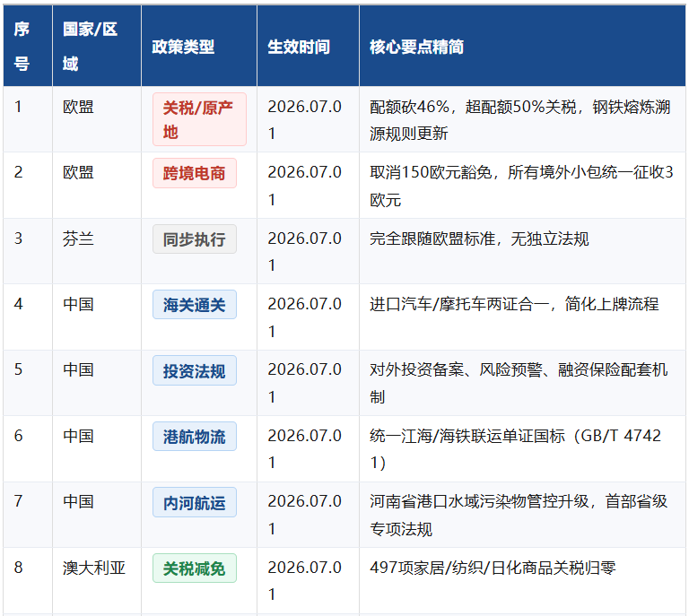Click the text 对外投资备案、风险预警
This screenshot has height=616, width=689.
coord(456,369)
